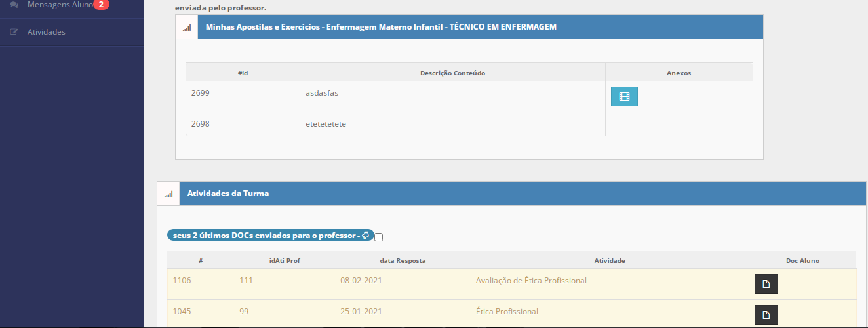The height and width of the screenshot is (328, 868).
Task: Select the cell with number 1106
Action: [x=182, y=281]
